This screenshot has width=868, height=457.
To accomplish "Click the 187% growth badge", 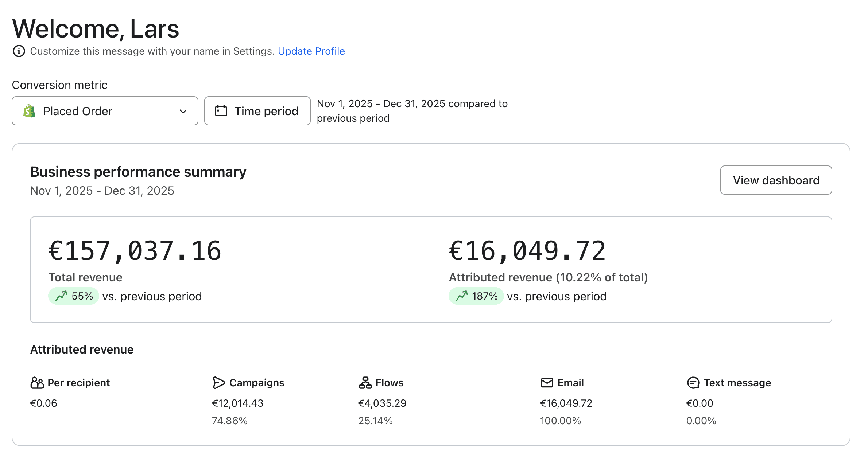I will point(476,296).
